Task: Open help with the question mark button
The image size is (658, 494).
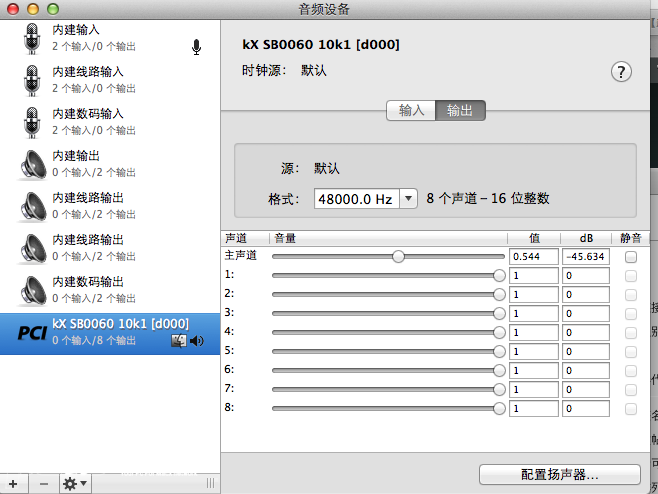Action: [x=621, y=72]
